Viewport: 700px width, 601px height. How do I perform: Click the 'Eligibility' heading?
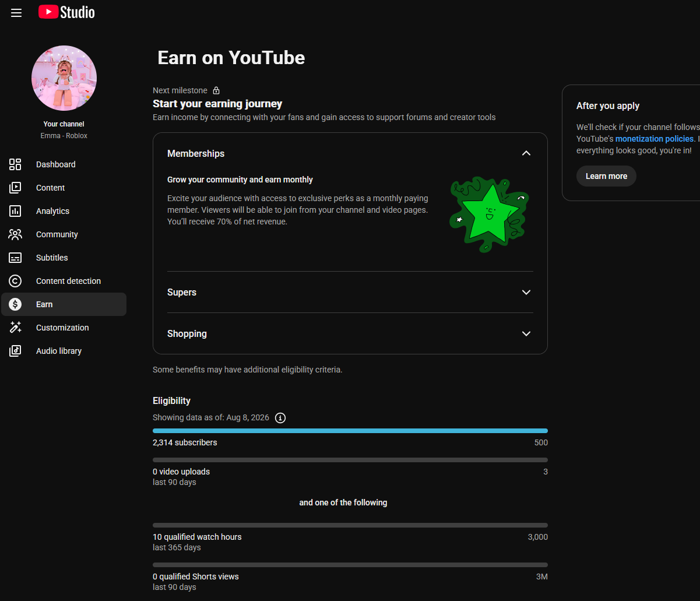(x=171, y=401)
